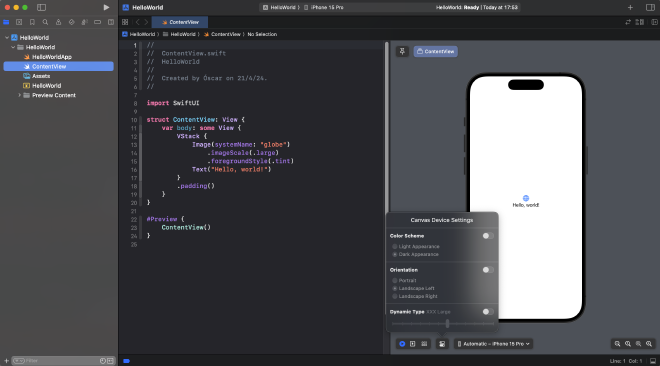Go forward in editor history
The width and height of the screenshot is (660, 366).
pos(146,22)
